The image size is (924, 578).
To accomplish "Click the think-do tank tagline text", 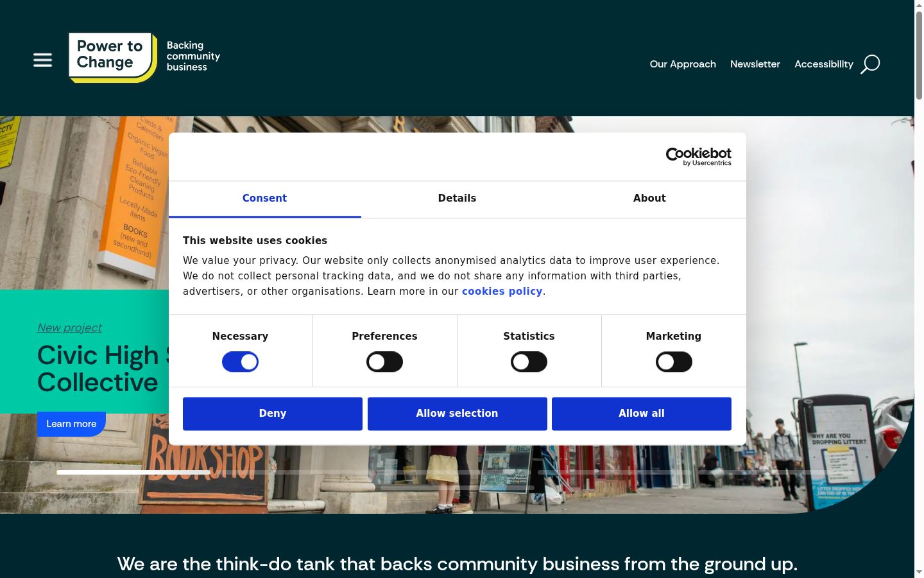I will [x=457, y=564].
